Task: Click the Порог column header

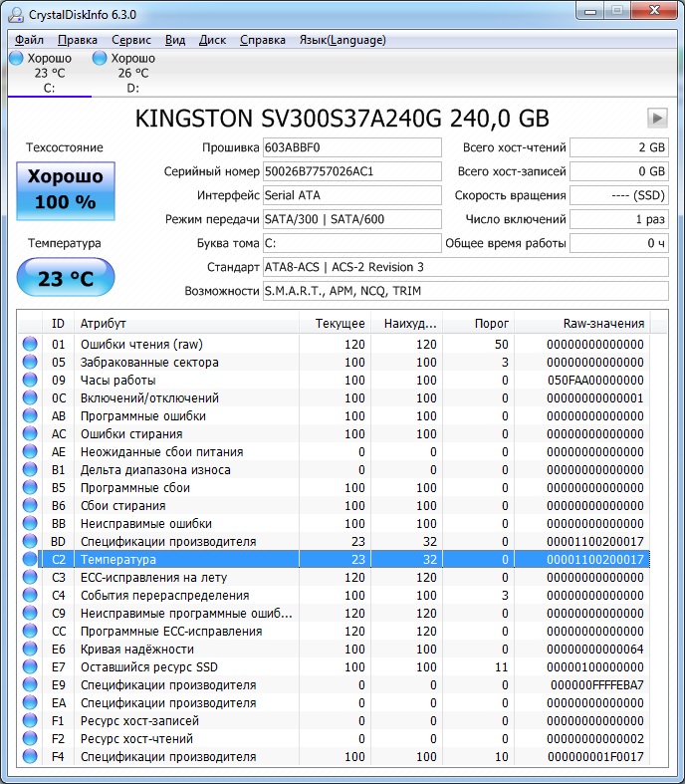Action: [x=479, y=324]
